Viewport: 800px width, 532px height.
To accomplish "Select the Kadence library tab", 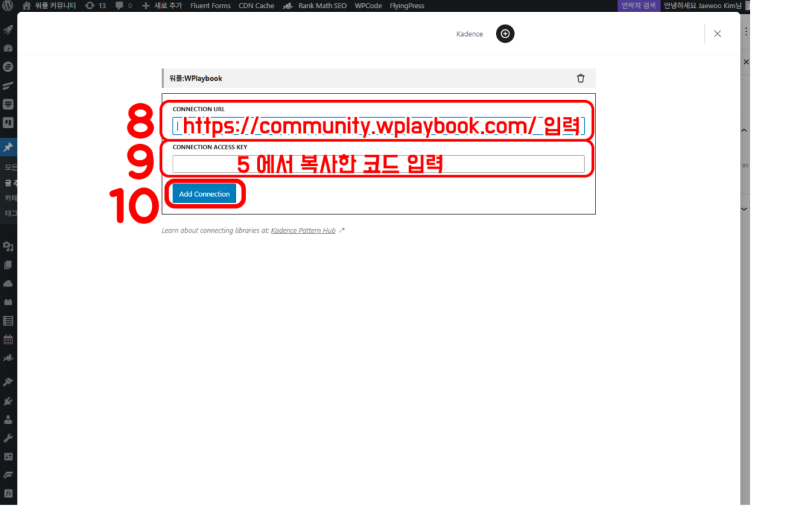I will click(x=469, y=34).
